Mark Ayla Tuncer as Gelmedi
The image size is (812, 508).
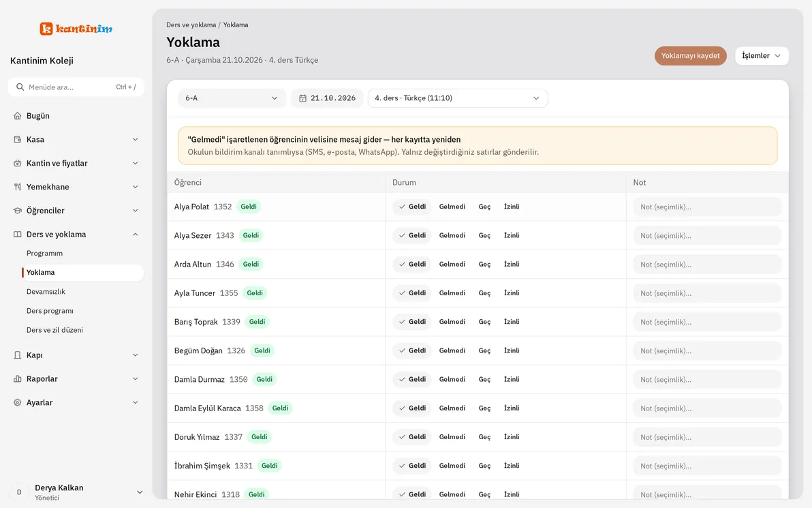click(452, 293)
